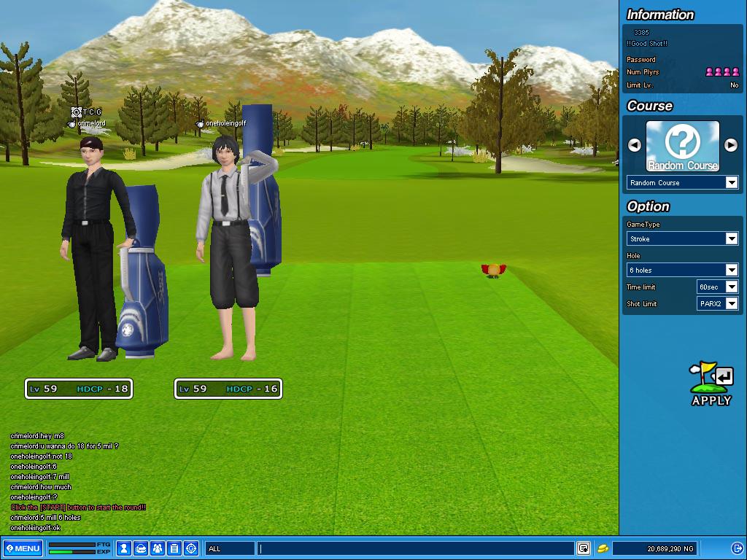Click the exit arrow icon at bottom right

pyautogui.click(x=736, y=548)
